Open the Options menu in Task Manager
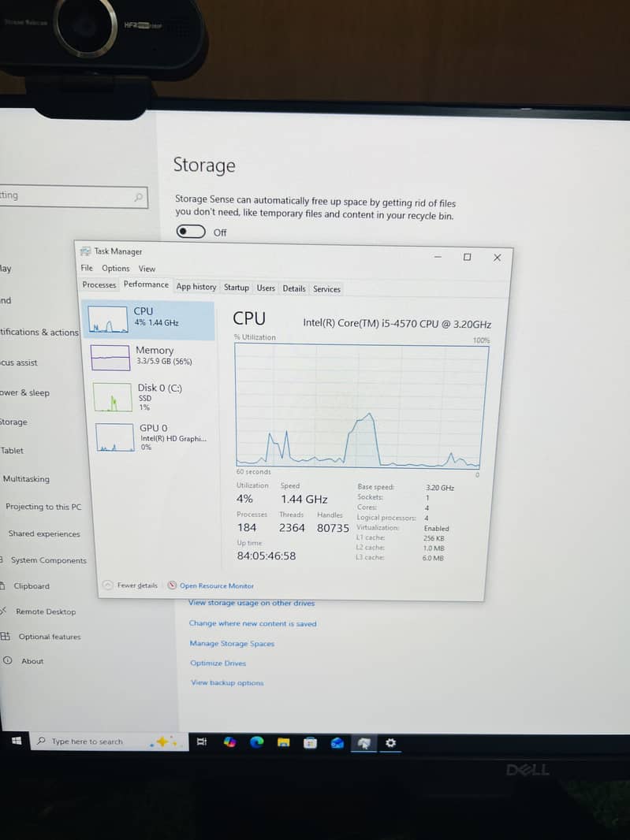 point(115,269)
